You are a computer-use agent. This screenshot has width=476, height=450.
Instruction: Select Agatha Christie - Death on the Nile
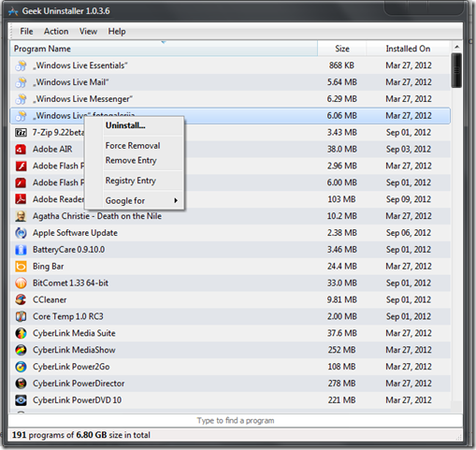click(x=97, y=216)
